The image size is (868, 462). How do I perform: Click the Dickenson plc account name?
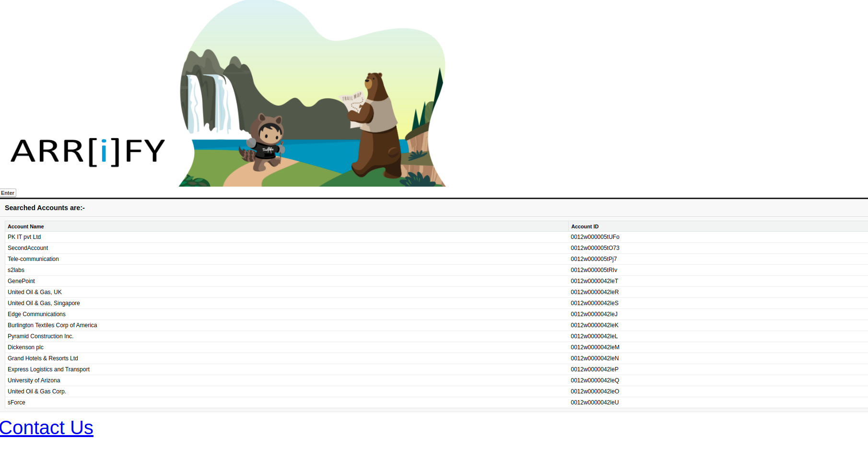tap(25, 347)
